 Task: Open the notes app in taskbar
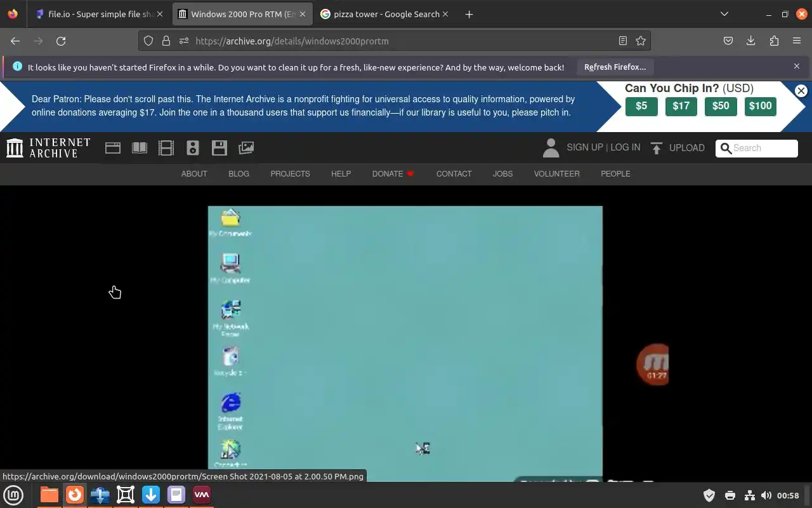click(x=176, y=495)
